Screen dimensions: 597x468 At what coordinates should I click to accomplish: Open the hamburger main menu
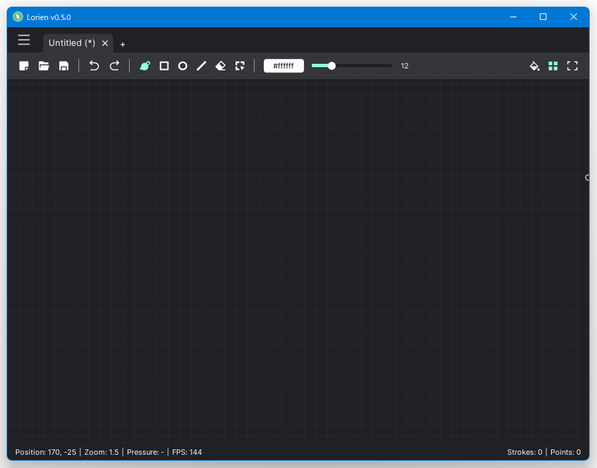(24, 40)
